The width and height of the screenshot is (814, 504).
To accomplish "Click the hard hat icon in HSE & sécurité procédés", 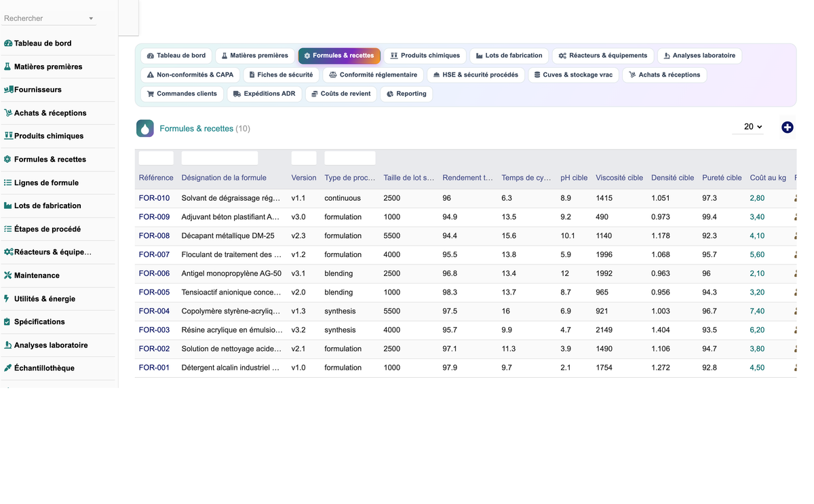I will (436, 75).
